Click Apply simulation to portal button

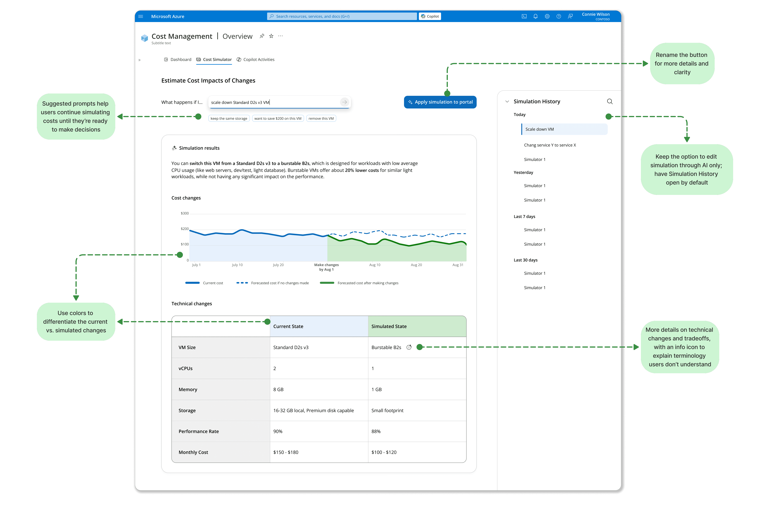440,102
